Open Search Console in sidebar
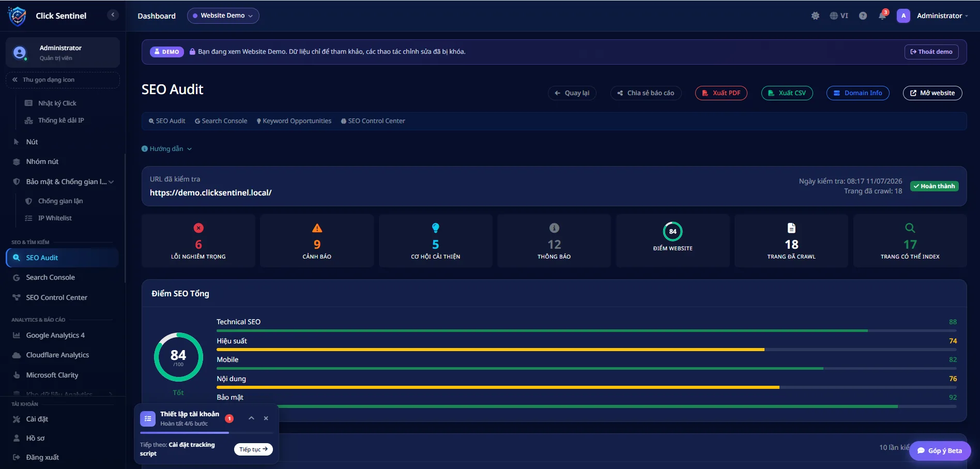The image size is (980, 469). pos(51,278)
